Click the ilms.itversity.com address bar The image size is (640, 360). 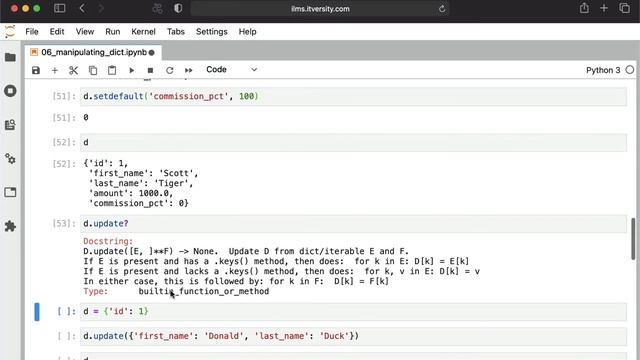tap(320, 9)
